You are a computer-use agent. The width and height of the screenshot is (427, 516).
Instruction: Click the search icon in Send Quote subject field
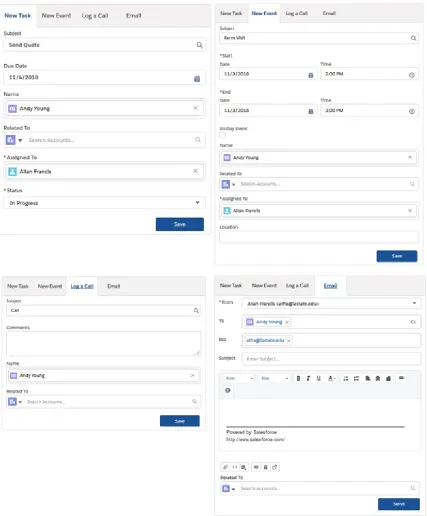point(199,45)
